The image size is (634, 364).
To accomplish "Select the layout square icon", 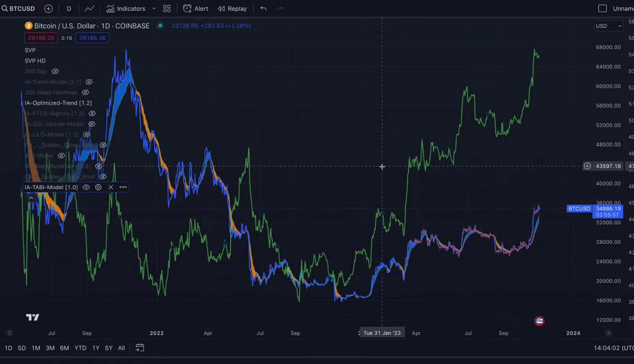I will 603,8.
